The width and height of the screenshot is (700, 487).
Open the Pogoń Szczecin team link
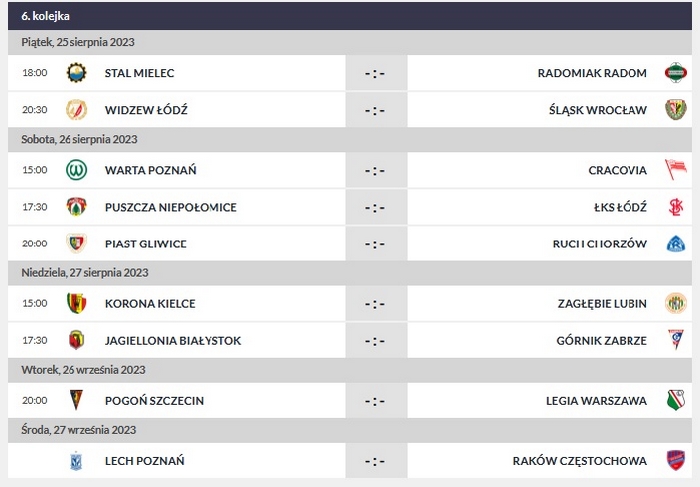click(154, 401)
